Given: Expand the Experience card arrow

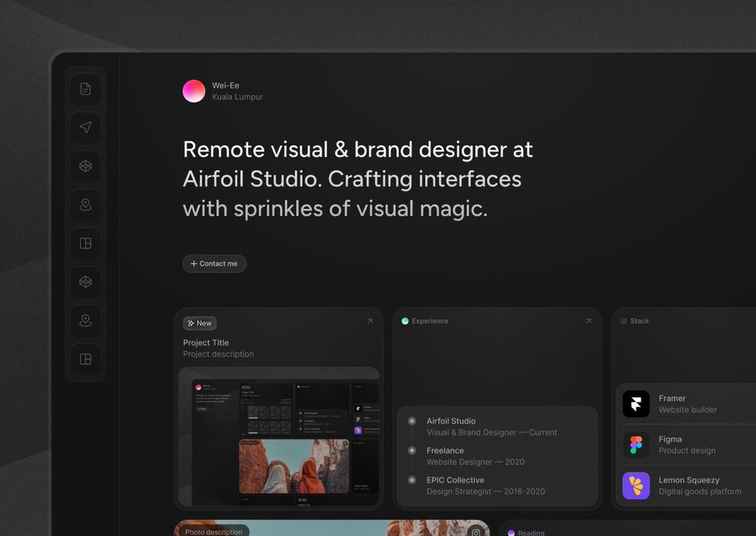Looking at the screenshot, I should coord(588,322).
